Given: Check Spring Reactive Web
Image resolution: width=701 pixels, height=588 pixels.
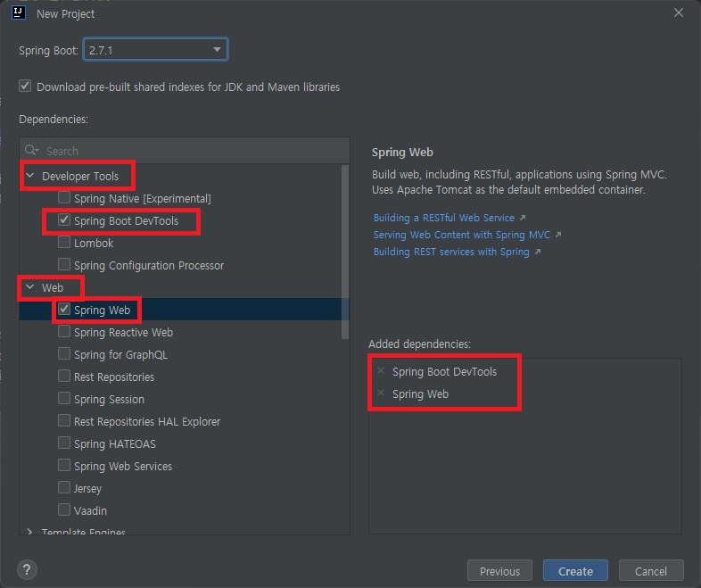Looking at the screenshot, I should tap(64, 331).
